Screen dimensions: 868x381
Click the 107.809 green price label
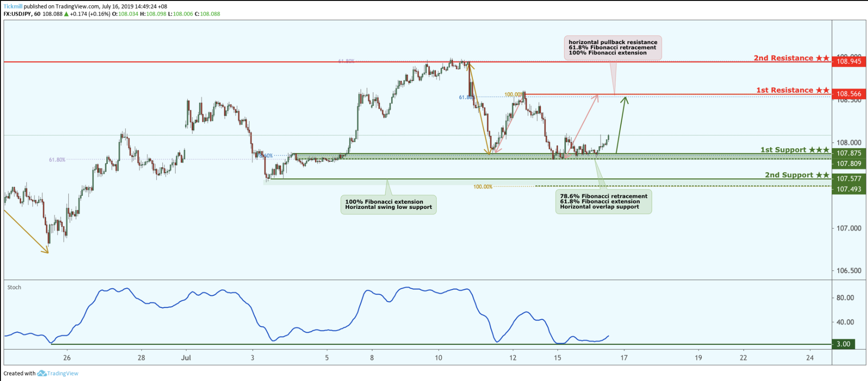tap(849, 164)
